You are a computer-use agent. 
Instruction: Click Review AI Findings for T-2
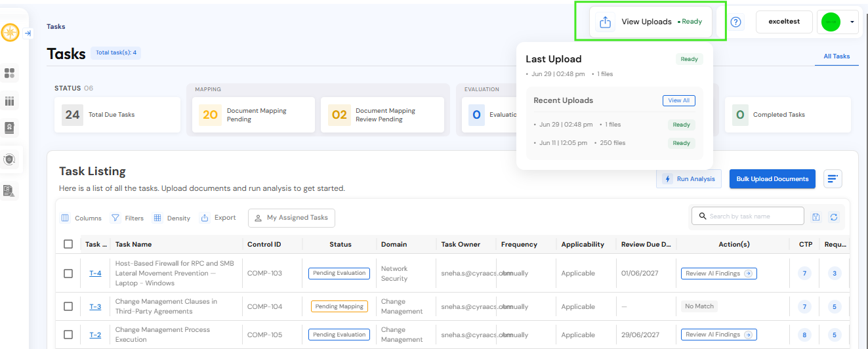tap(719, 335)
